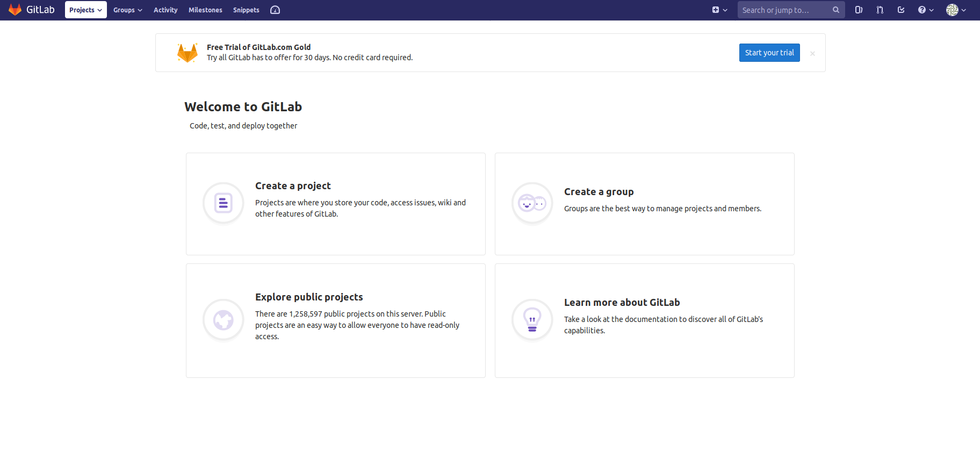This screenshot has width=980, height=451.
Task: Click the search magnifier icon
Action: [836, 10]
